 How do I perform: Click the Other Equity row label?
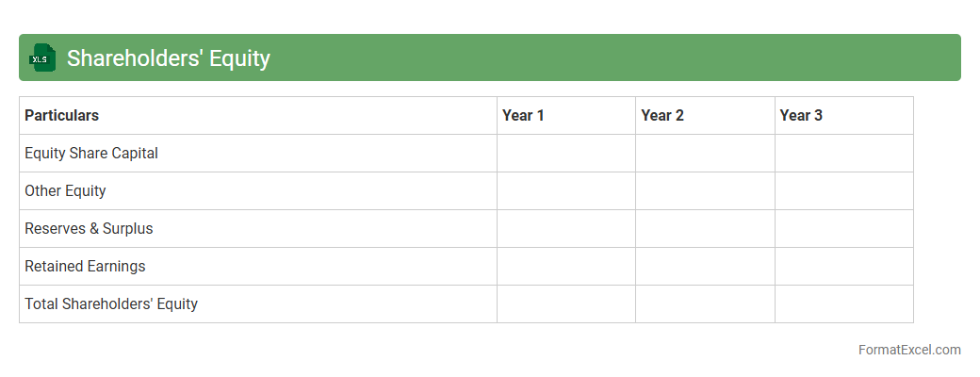[65, 190]
